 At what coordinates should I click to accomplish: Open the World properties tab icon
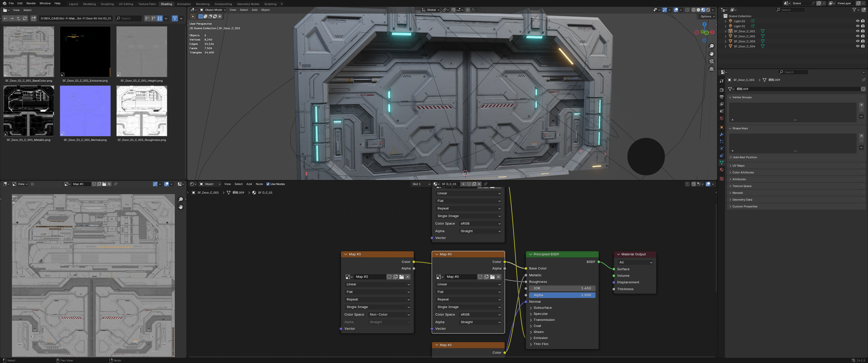[x=721, y=118]
